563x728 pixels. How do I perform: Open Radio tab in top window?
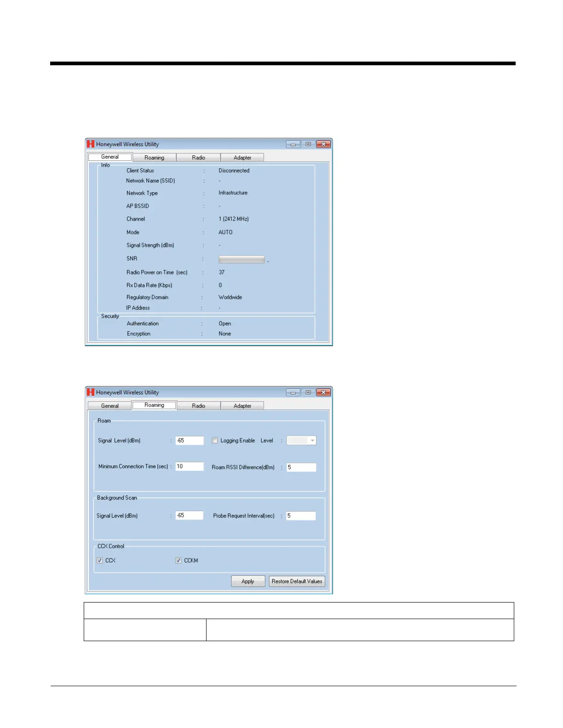[198, 158]
